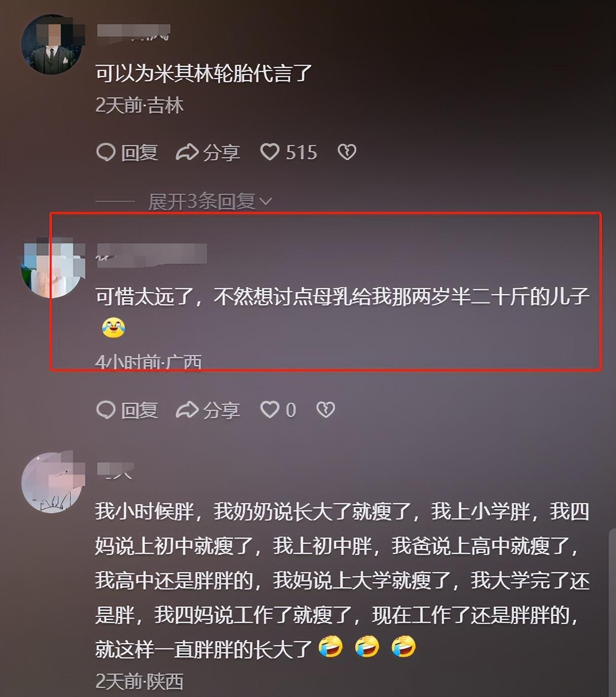This screenshot has width=616, height=697.
Task: Open the Guangxi commenter's blurred avatar
Action: tap(52, 267)
